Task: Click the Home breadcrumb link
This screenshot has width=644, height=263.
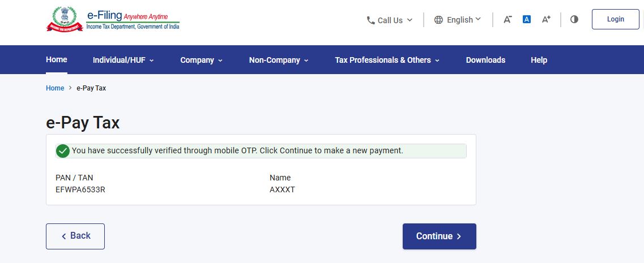Action: point(55,88)
